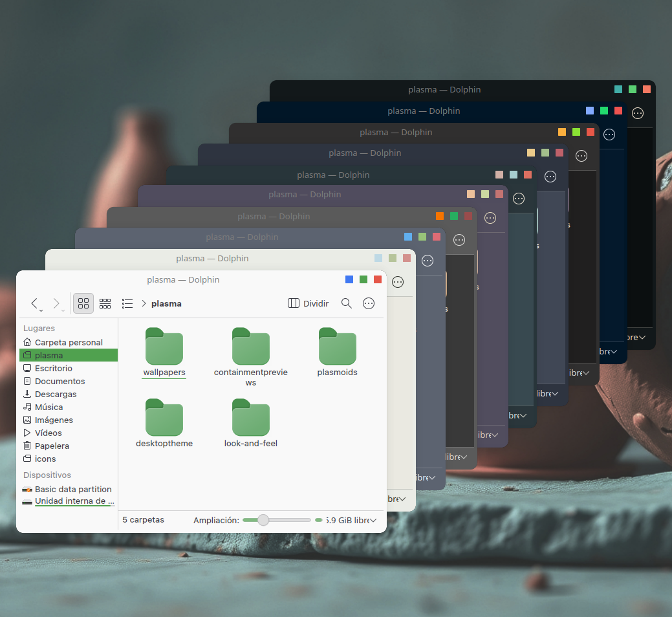
Task: Open Carpeta personal in Lugares
Action: [69, 342]
